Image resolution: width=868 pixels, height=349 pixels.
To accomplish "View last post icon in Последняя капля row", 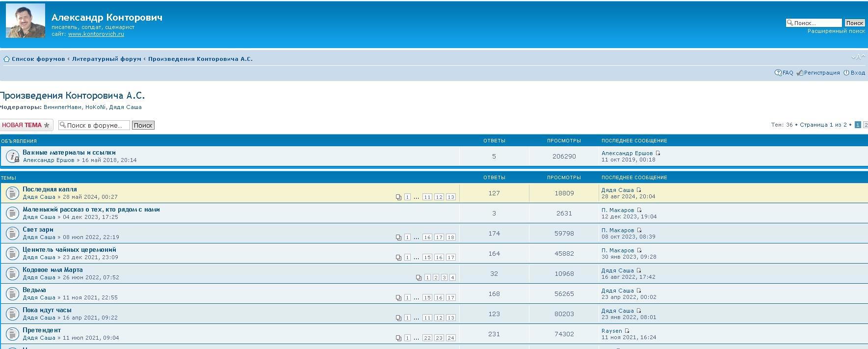I will 638,190.
